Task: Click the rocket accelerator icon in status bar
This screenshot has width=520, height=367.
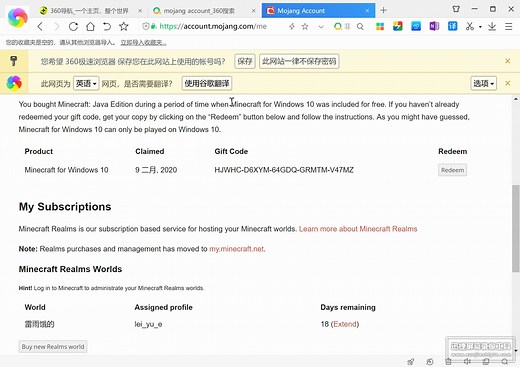Action: click(x=411, y=361)
